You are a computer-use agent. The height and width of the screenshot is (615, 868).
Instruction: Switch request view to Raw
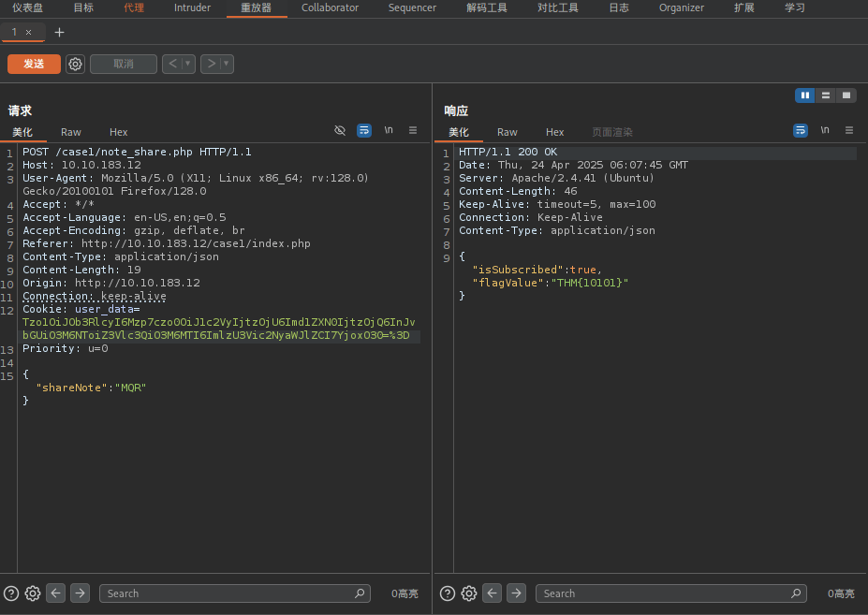coord(71,132)
